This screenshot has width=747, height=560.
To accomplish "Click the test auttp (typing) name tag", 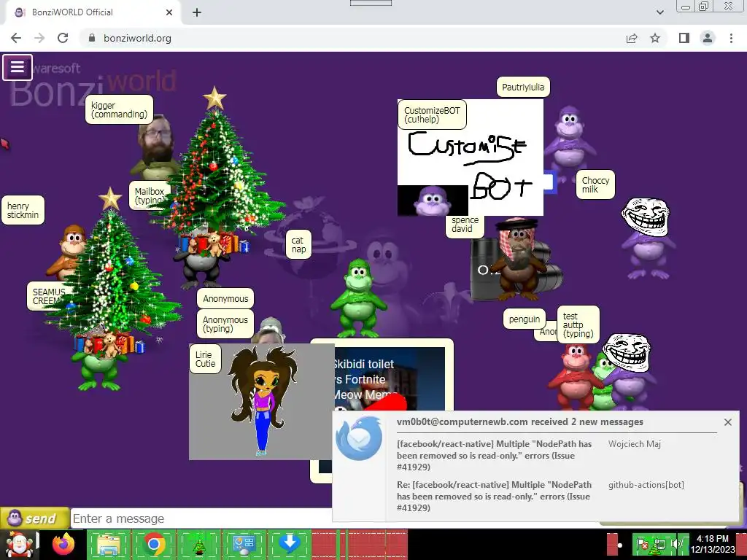I will point(578,324).
